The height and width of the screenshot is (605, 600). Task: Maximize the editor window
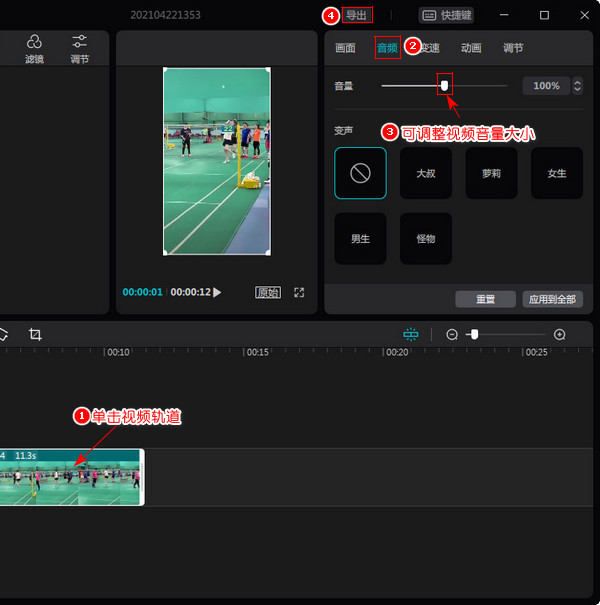544,15
